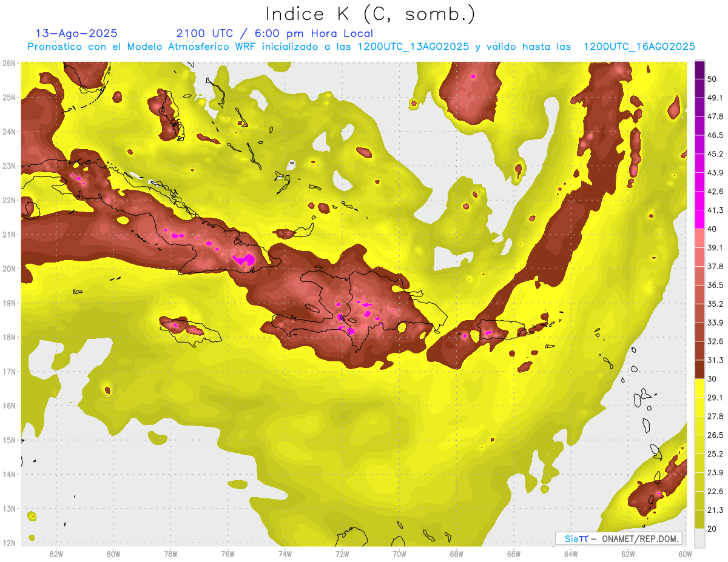The height and width of the screenshot is (562, 728).
Task: Click the dark purple swatch atop the legend
Action: point(699,70)
